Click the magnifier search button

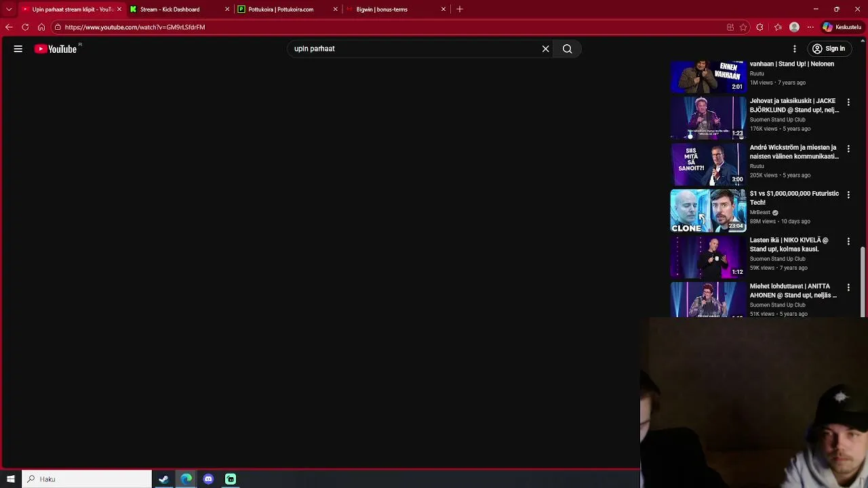[x=568, y=49]
